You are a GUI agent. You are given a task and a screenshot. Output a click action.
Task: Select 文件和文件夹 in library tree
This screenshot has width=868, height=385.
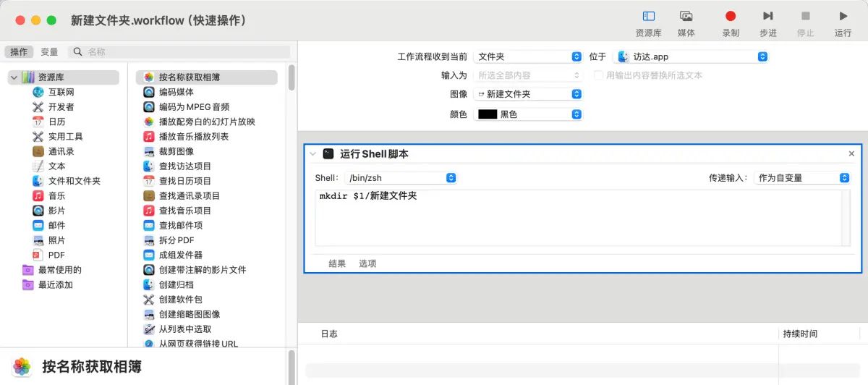point(74,181)
